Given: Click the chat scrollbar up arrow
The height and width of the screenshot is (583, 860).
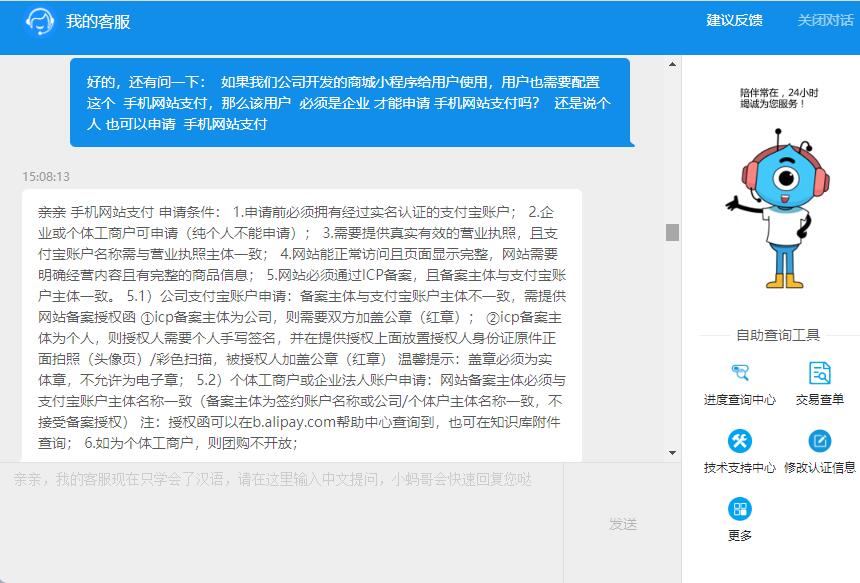Looking at the screenshot, I should coord(672,65).
